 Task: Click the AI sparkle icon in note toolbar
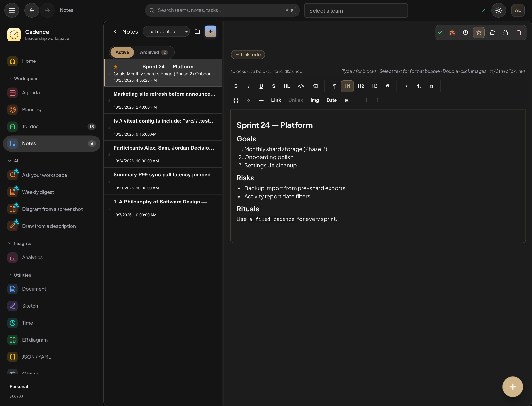452,32
